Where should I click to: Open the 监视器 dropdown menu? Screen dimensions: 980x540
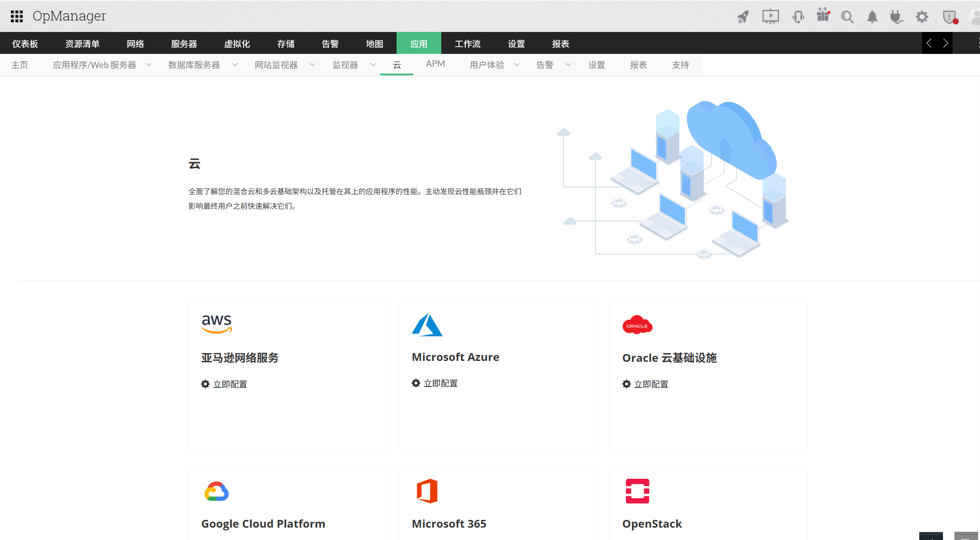(x=374, y=64)
